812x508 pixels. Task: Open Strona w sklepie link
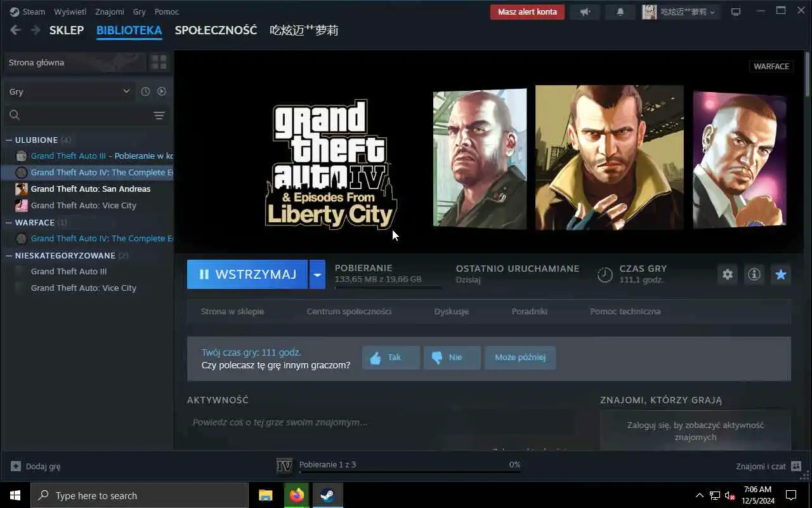232,311
